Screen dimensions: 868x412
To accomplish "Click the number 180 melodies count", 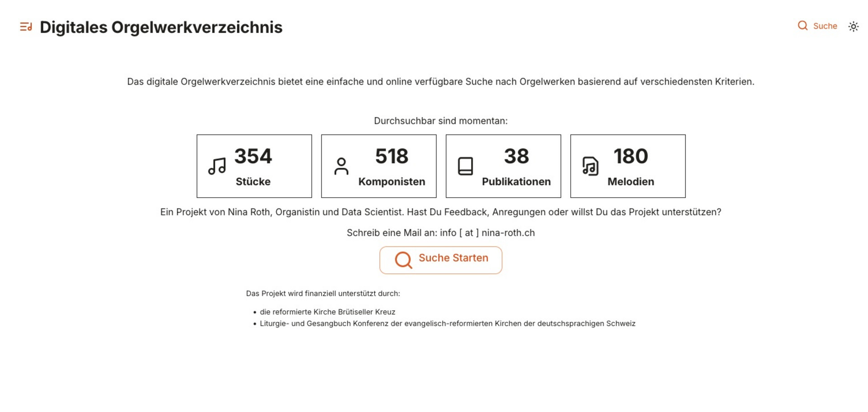I will (631, 156).
